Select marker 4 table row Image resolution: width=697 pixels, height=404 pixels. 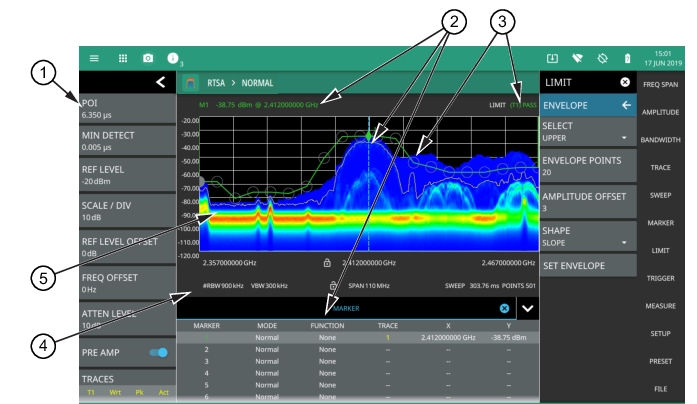point(358,373)
